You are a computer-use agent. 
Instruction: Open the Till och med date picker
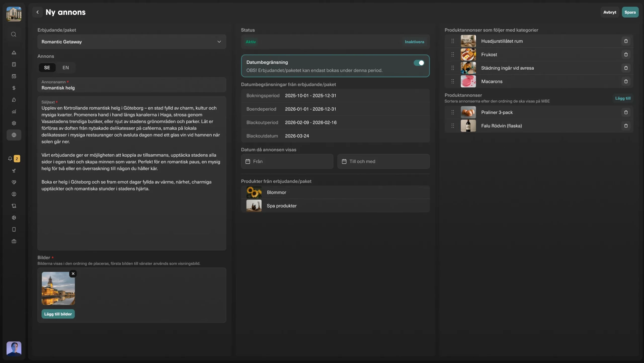click(x=383, y=161)
